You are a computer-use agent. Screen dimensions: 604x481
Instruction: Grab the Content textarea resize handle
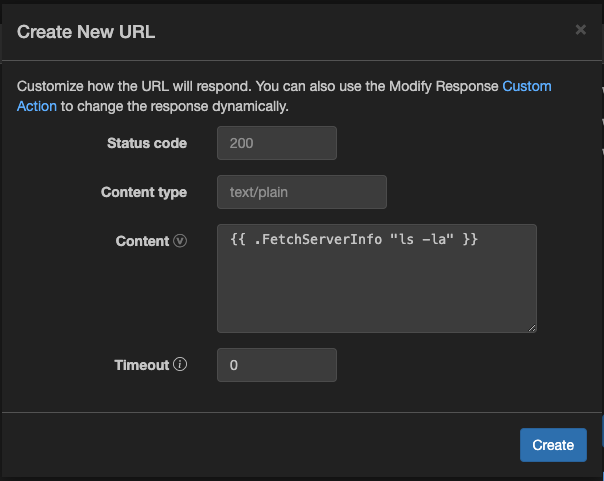pos(531,326)
